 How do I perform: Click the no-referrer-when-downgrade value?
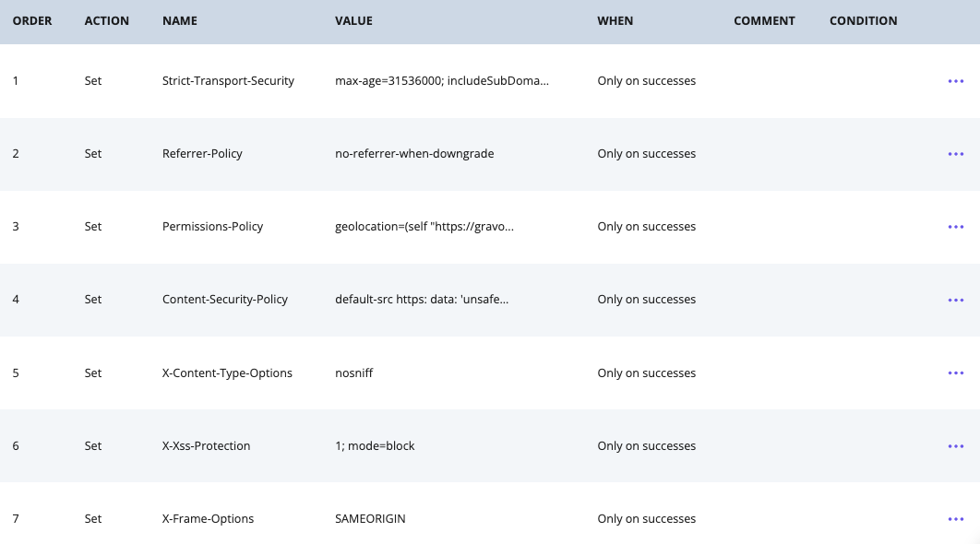pos(414,154)
